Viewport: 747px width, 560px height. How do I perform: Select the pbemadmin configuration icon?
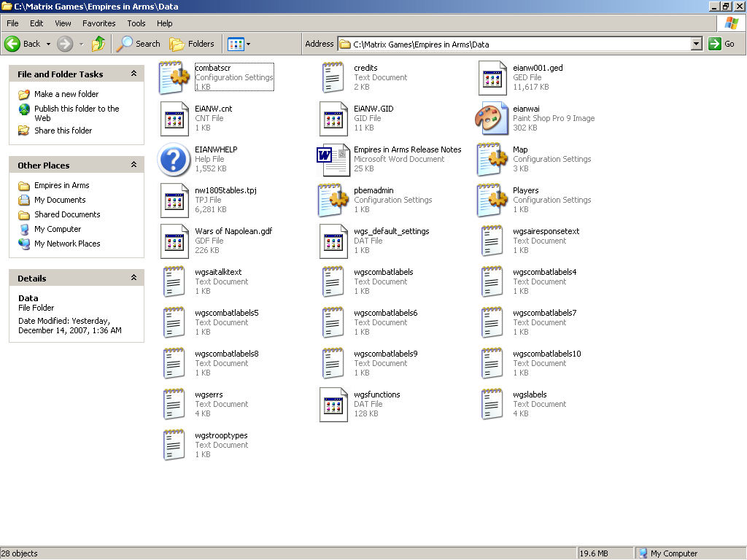[x=333, y=200]
